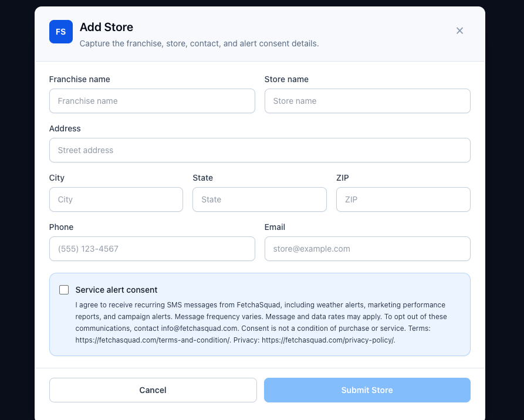Screen dimensions: 524x420
Task: Select the Service alert consent label
Action: (116, 290)
